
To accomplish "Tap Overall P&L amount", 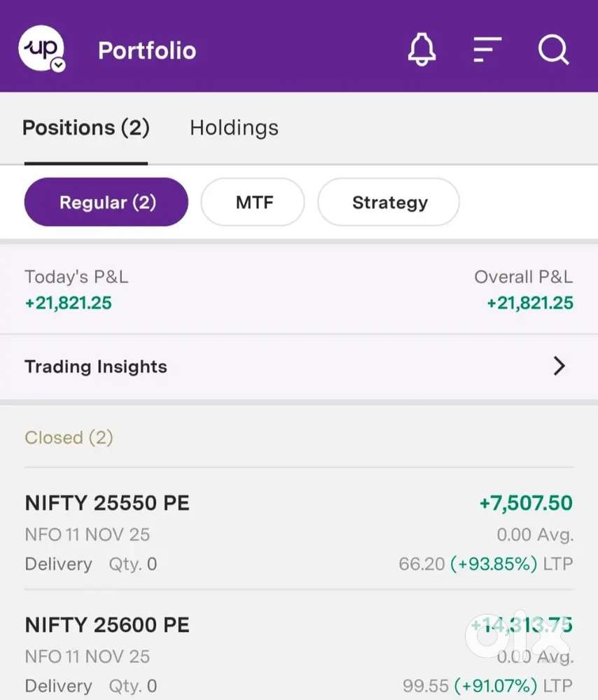I will (x=530, y=303).
